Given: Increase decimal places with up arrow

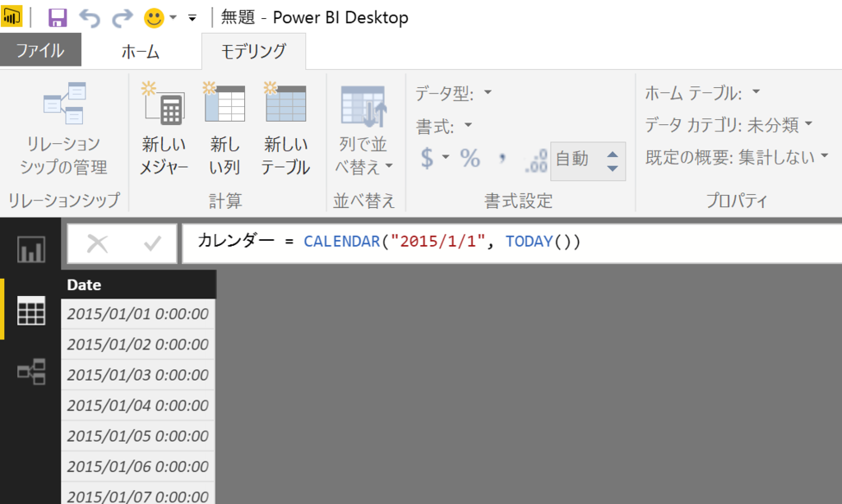Looking at the screenshot, I should [612, 155].
